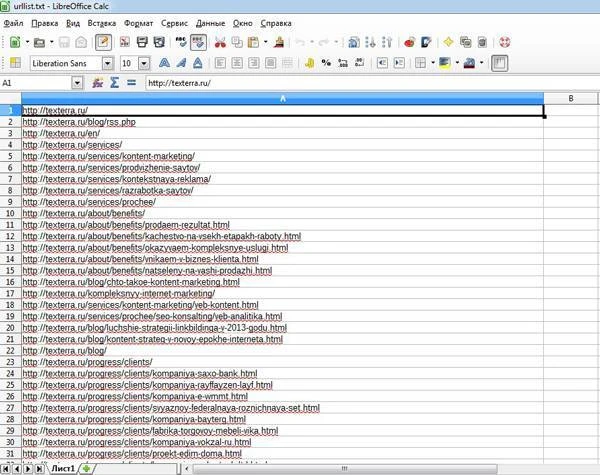This screenshot has width=600, height=475.
Task: Increase indent icon
Action: (399, 63)
